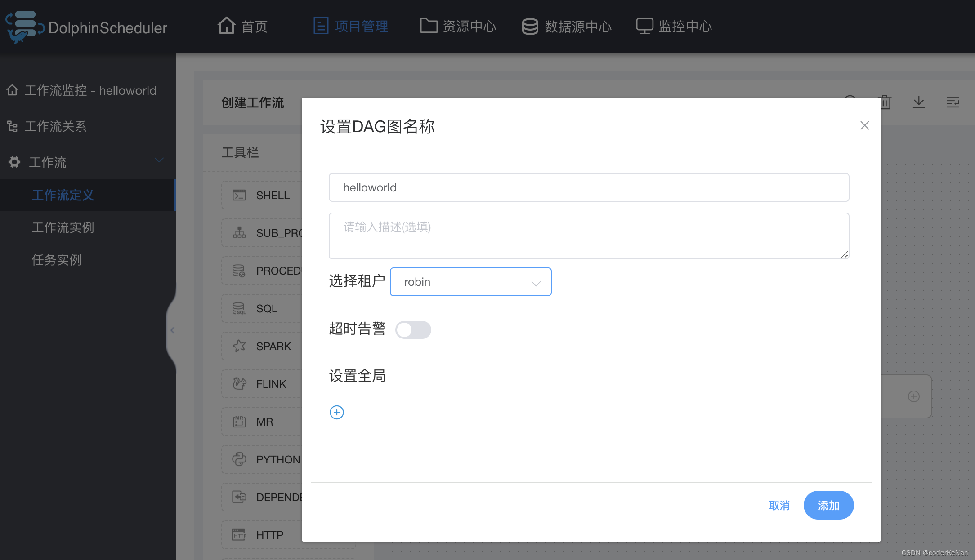
Task: Pick the DEPENDENT task icon
Action: tap(239, 497)
